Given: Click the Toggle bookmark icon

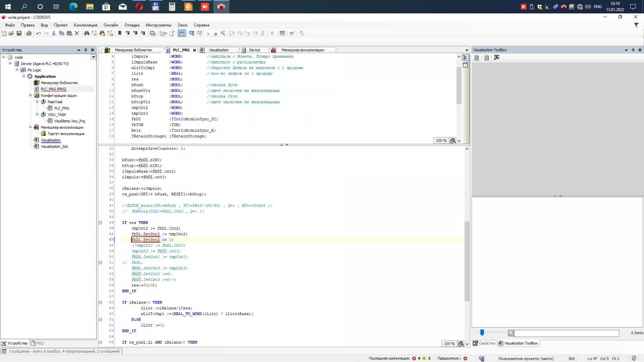Looking at the screenshot, I should pyautogui.click(x=119, y=33).
